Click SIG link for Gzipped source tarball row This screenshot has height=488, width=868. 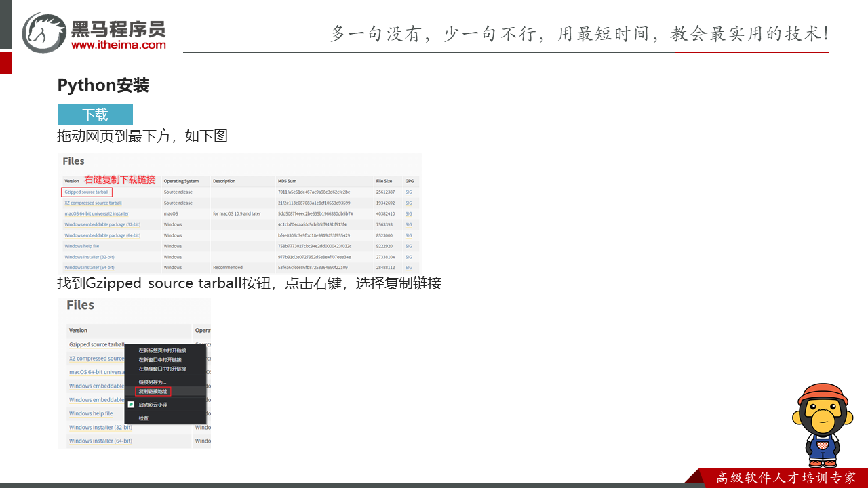[408, 192]
